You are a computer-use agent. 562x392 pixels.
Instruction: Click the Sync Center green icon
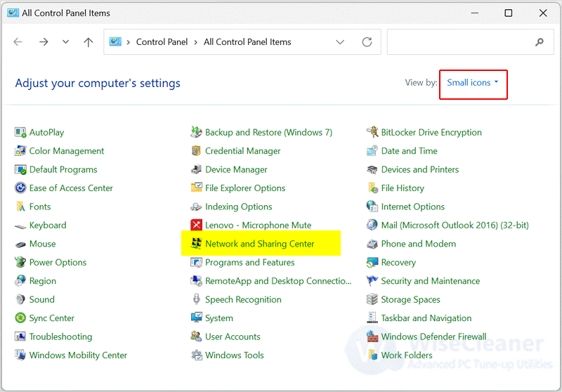tap(20, 318)
